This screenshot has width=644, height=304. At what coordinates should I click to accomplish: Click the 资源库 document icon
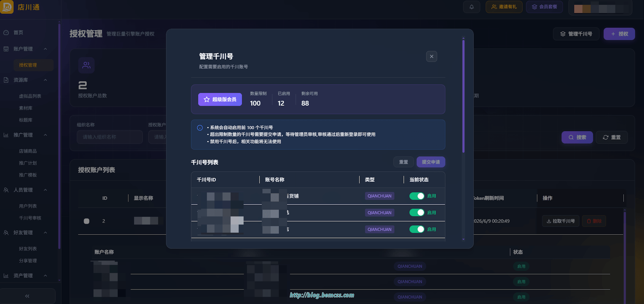[6, 80]
